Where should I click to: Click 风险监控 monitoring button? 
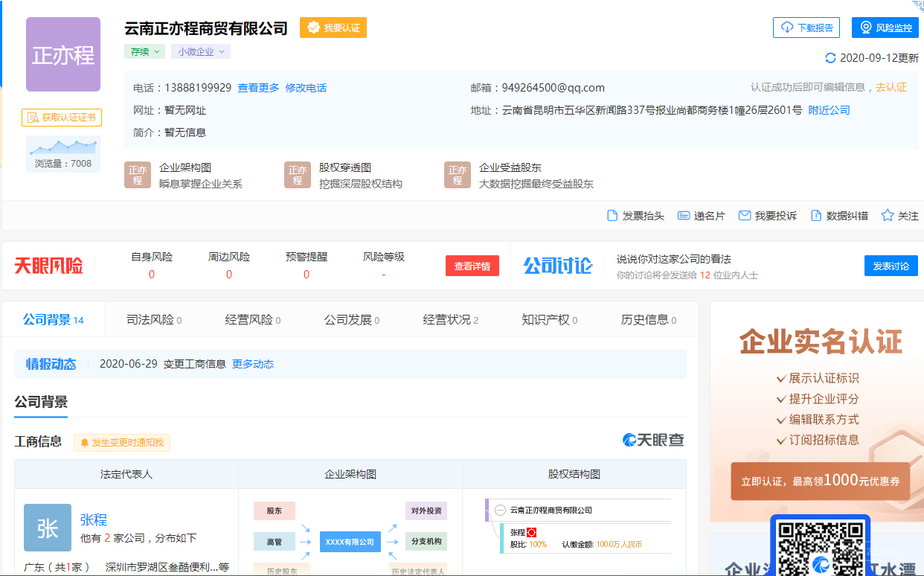885,28
